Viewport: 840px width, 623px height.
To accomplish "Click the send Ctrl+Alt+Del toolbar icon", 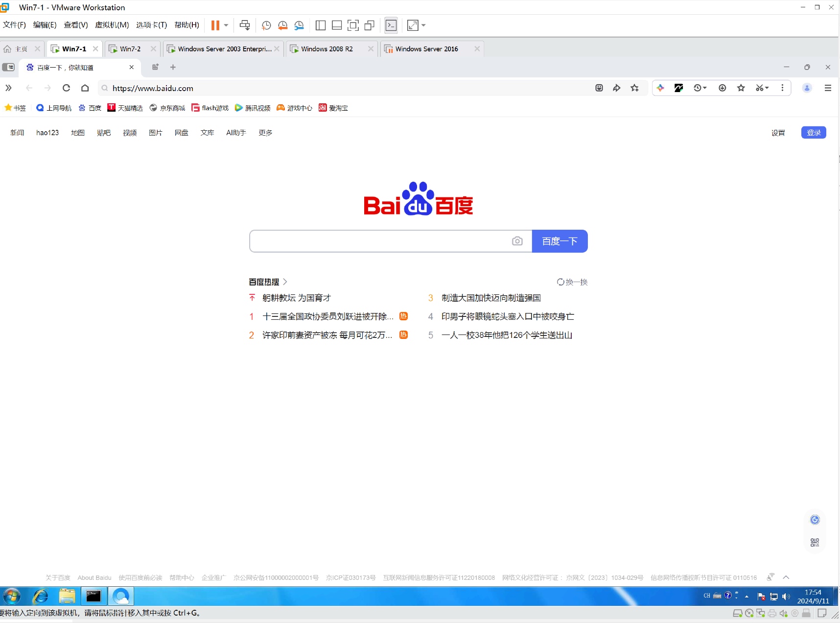I will [x=245, y=25].
